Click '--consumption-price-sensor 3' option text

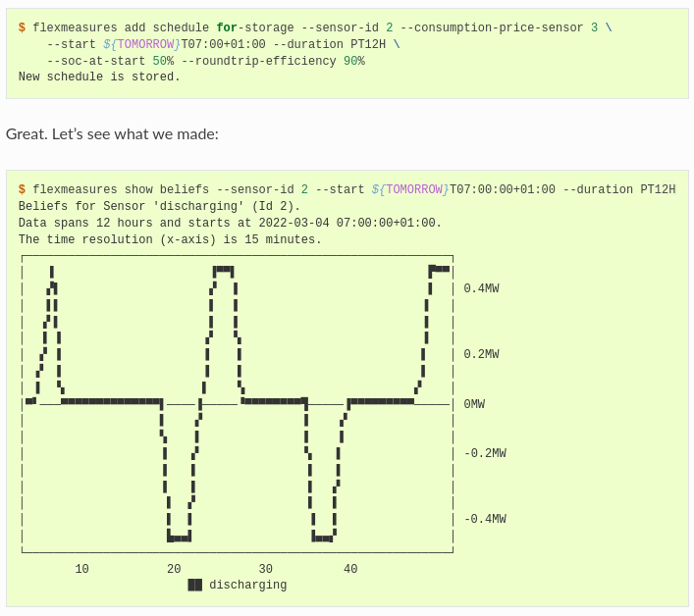point(499,27)
